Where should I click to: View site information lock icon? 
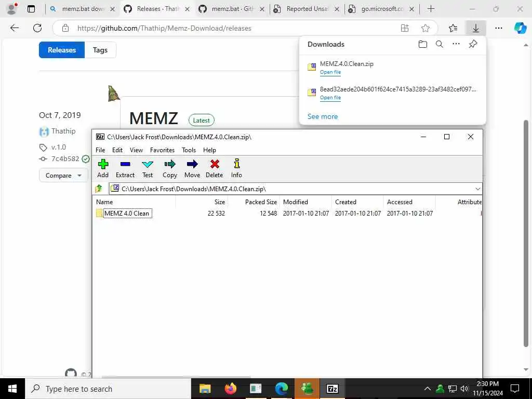point(65,28)
